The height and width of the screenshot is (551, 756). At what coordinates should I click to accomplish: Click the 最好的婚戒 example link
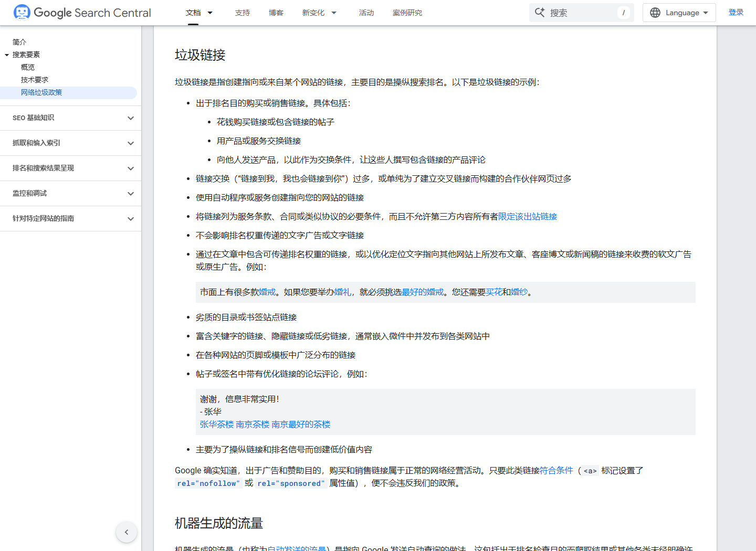423,292
